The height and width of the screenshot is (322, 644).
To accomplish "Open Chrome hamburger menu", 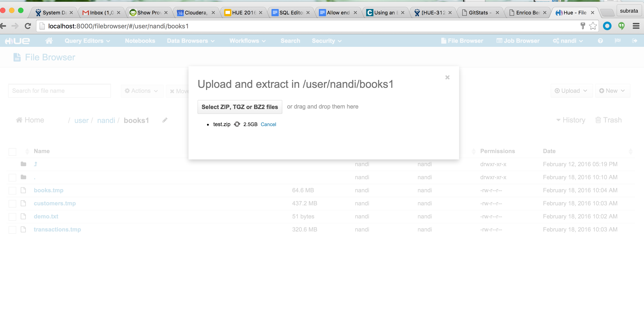I will (x=636, y=26).
